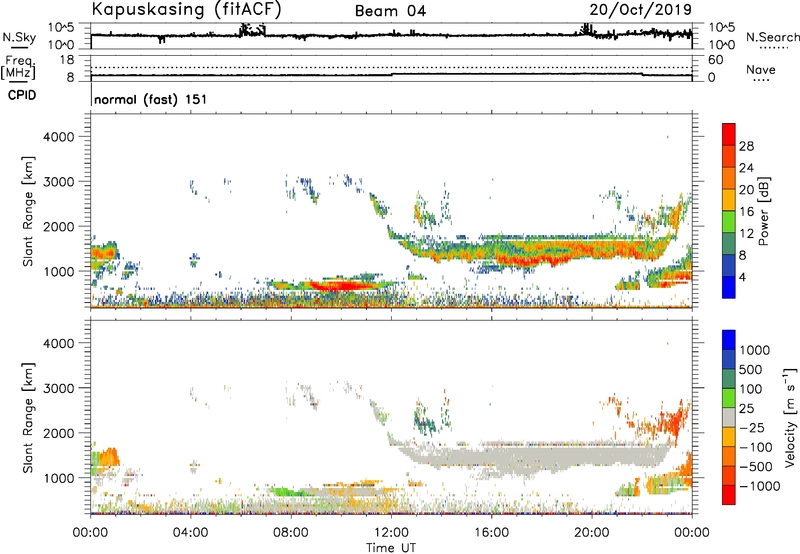Image resolution: width=800 pixels, height=554 pixels.
Task: Click the 'Time UT' axis title
Action: pyautogui.click(x=391, y=548)
